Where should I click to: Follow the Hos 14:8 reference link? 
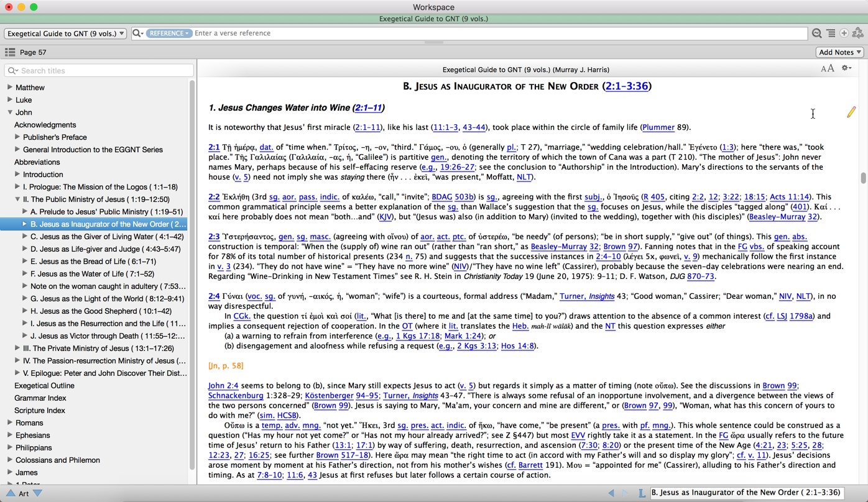pyautogui.click(x=517, y=346)
